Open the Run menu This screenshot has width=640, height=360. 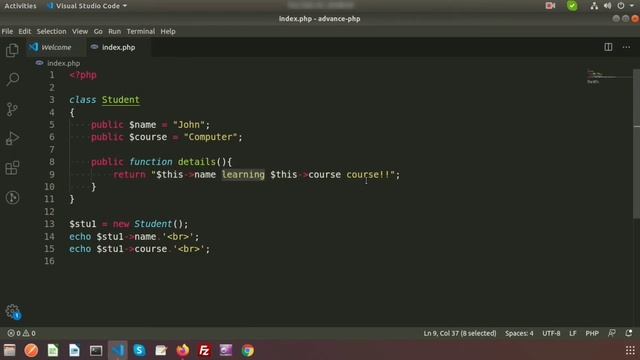[114, 31]
